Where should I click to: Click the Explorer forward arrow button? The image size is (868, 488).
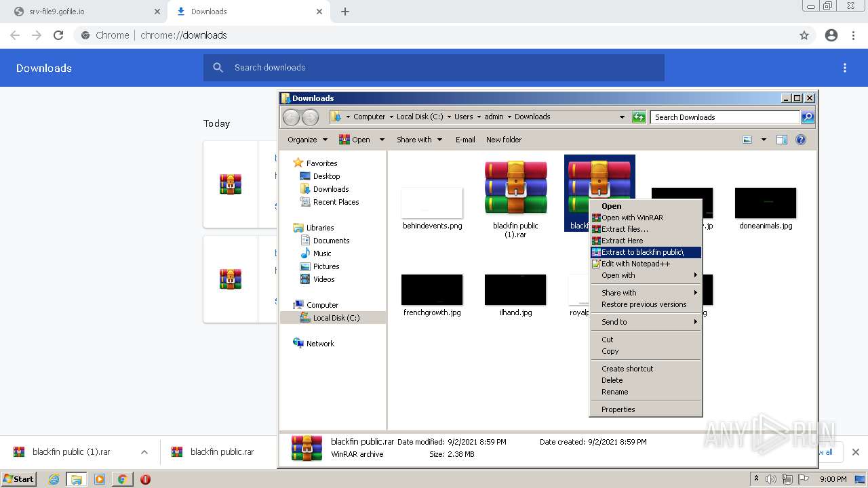(310, 117)
